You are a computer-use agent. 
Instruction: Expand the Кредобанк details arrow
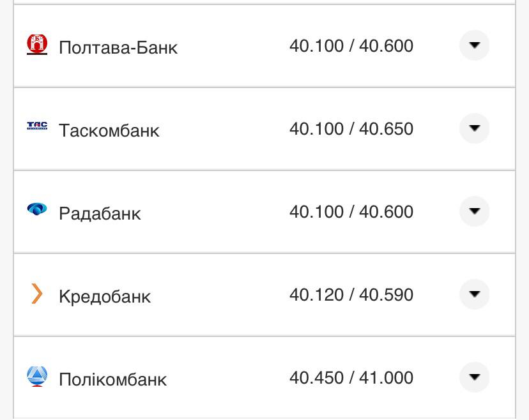pyautogui.click(x=474, y=294)
